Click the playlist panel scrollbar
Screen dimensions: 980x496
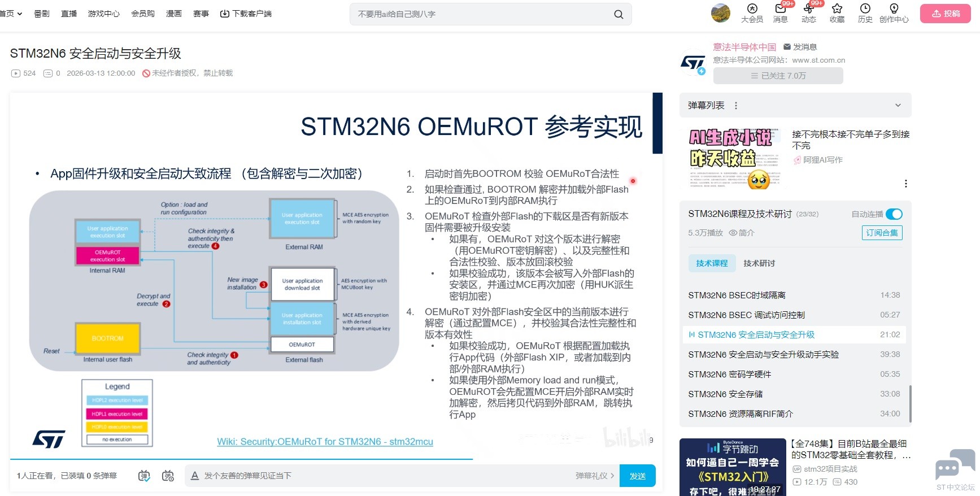[x=909, y=404]
